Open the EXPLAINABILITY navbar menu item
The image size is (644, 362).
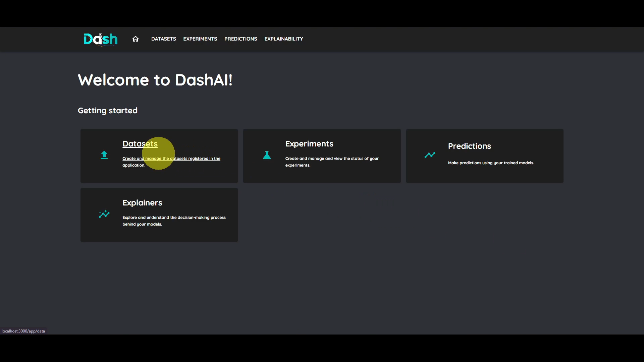click(x=284, y=39)
